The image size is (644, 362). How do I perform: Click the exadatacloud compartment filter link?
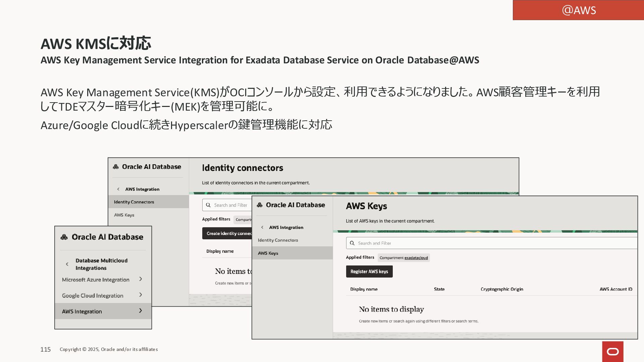pyautogui.click(x=416, y=258)
